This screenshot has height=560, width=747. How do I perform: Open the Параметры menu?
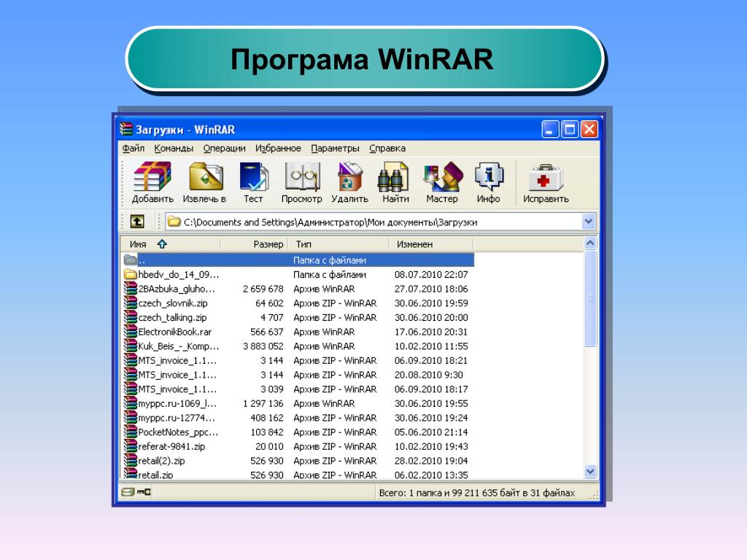pos(335,148)
